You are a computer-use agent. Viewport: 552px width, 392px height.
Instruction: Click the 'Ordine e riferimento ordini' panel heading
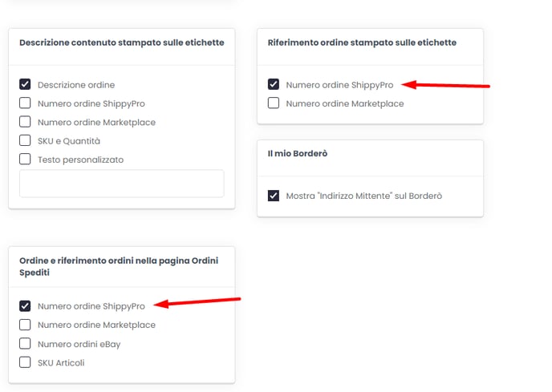pos(119,266)
